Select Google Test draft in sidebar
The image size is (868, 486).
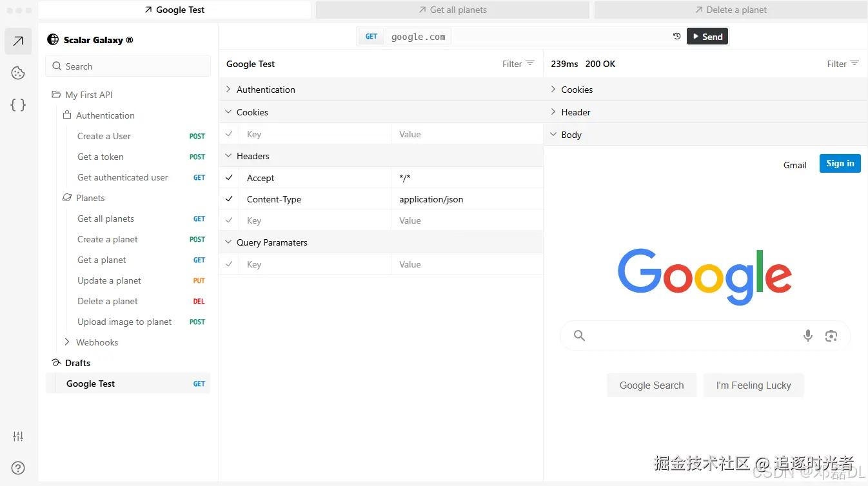click(128, 384)
